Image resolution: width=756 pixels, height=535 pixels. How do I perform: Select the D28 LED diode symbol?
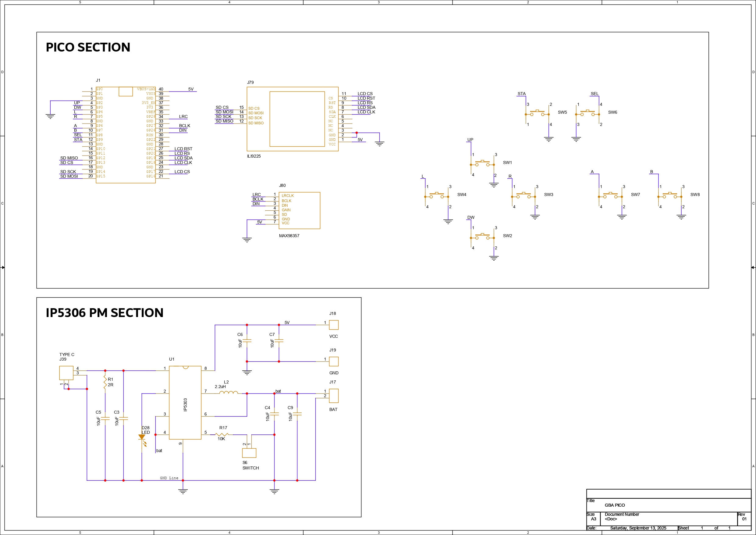tap(142, 437)
